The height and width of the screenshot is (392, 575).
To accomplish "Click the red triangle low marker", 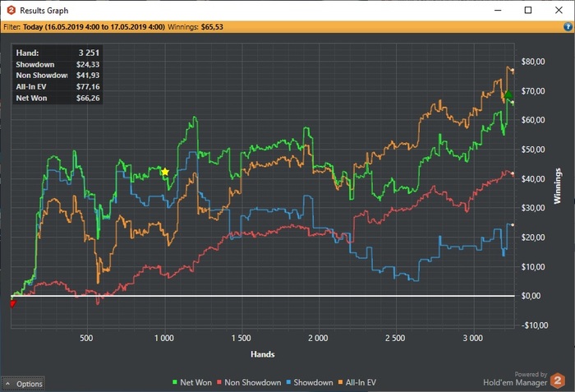I will click(x=13, y=303).
